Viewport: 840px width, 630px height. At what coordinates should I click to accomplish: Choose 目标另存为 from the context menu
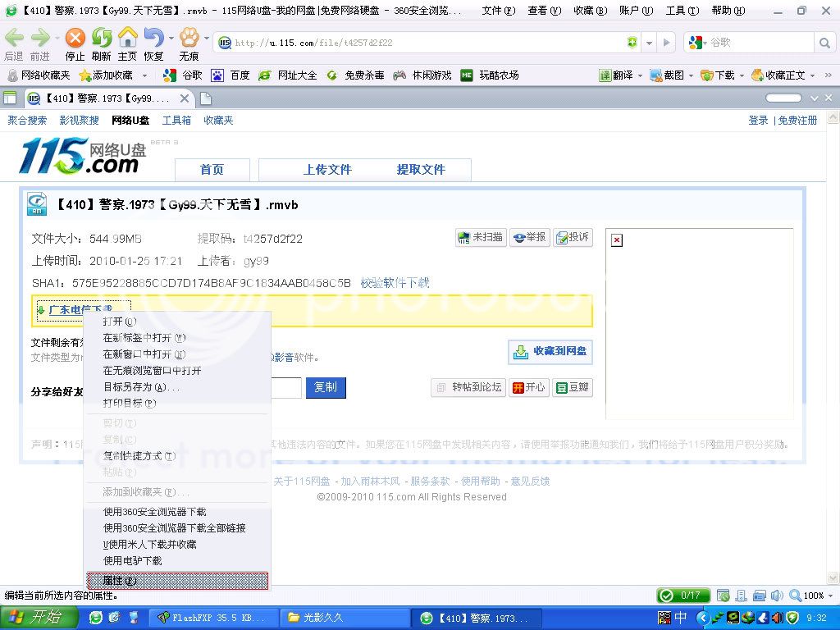pos(141,386)
